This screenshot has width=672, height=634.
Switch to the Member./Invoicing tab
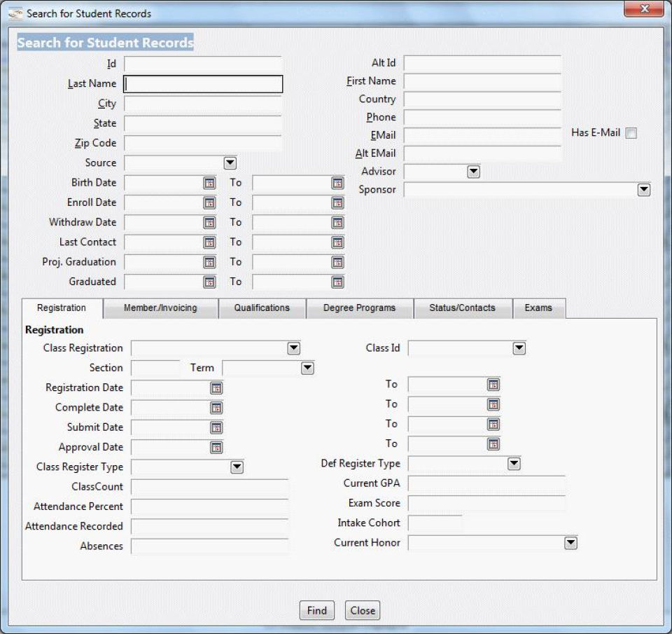[161, 308]
